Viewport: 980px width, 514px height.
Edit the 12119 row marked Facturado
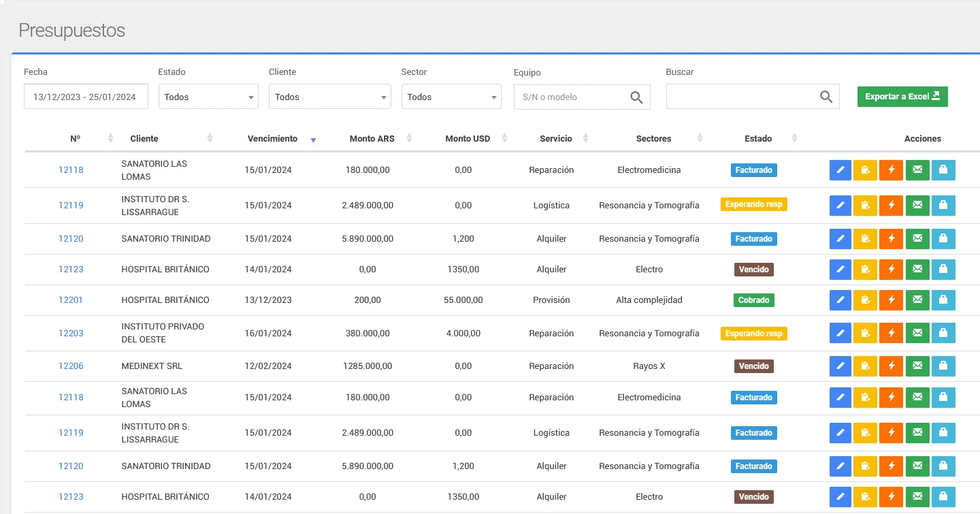[840, 432]
